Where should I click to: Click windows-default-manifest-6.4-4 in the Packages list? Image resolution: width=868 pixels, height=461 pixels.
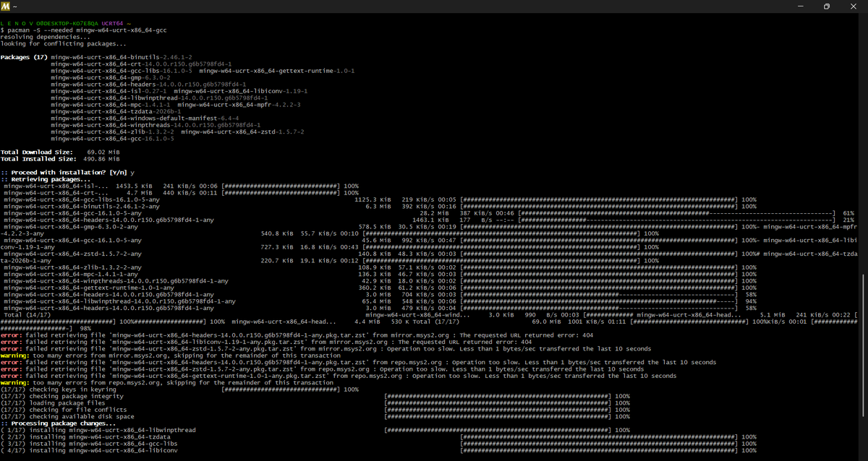tap(145, 119)
